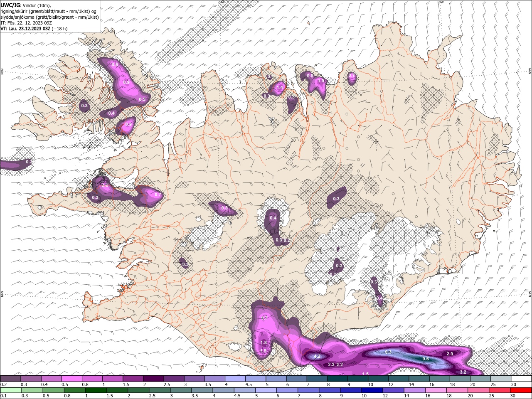Click the 2.2 value label on the map

pyautogui.click(x=340, y=365)
